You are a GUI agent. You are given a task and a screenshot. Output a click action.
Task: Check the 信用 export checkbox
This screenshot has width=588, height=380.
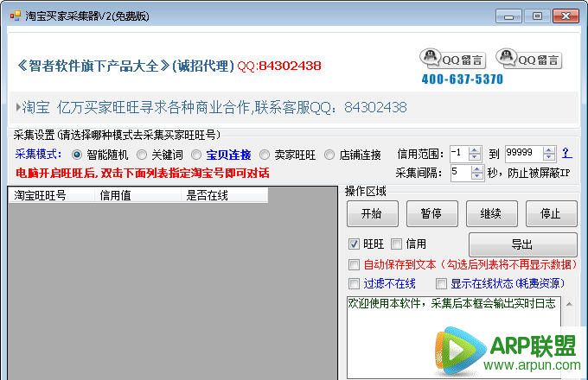tap(396, 244)
